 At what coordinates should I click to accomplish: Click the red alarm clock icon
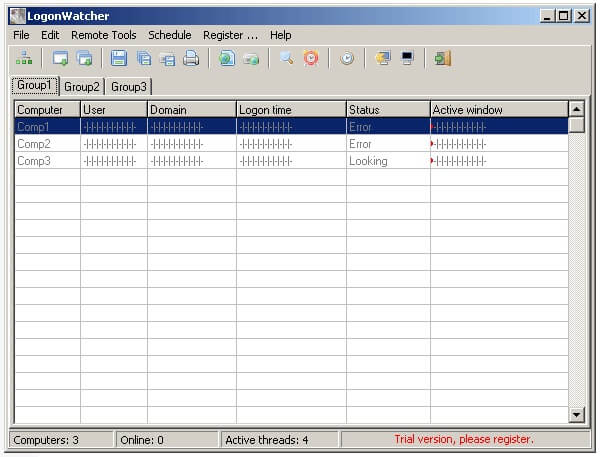[x=311, y=59]
